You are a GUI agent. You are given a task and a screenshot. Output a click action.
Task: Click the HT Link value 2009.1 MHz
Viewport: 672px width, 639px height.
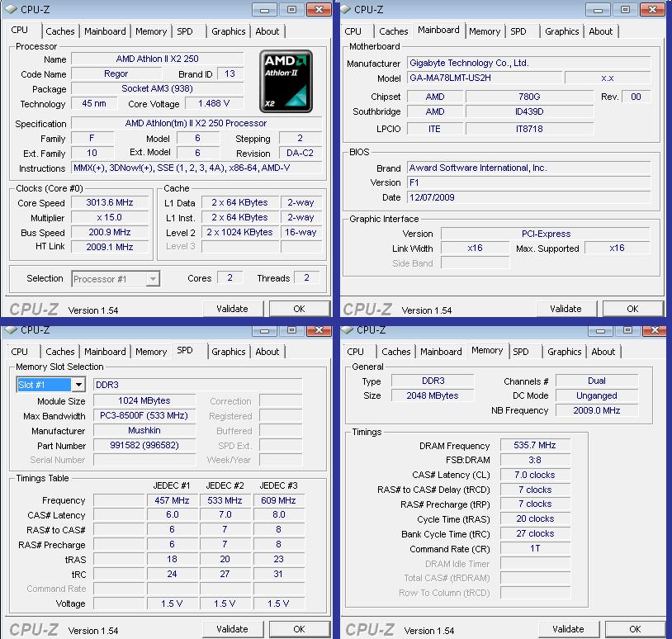coord(110,247)
